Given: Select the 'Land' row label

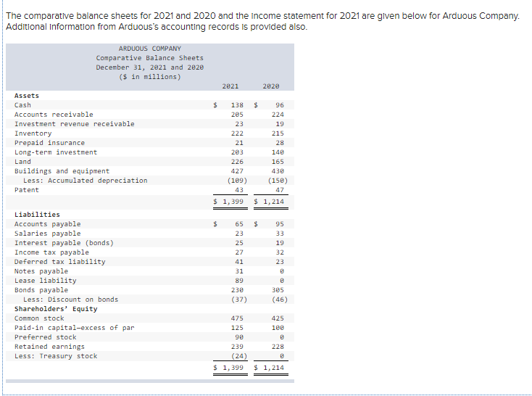Looking at the screenshot, I should 22,162.
